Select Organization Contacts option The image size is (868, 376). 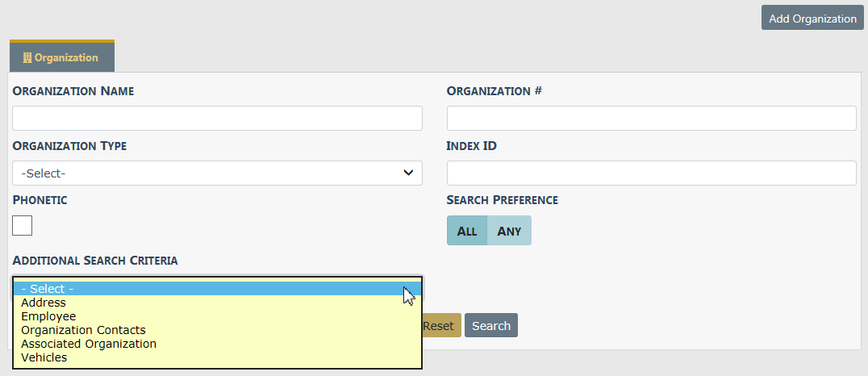83,330
